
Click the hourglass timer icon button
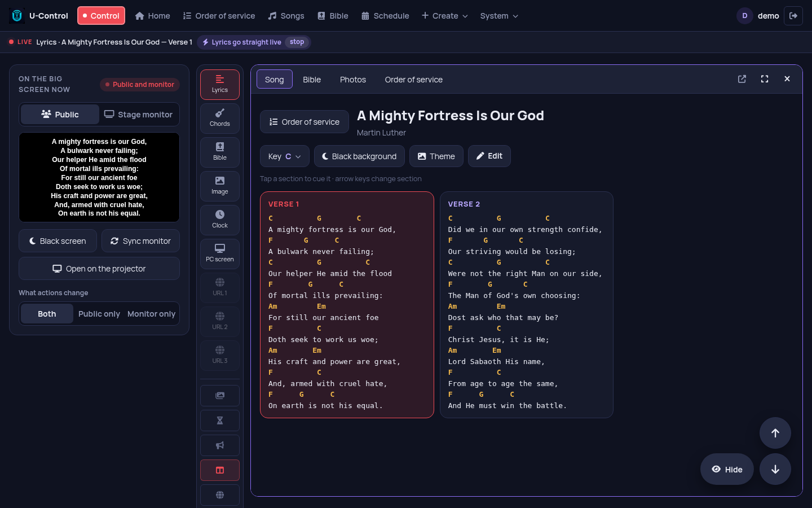[x=220, y=421]
